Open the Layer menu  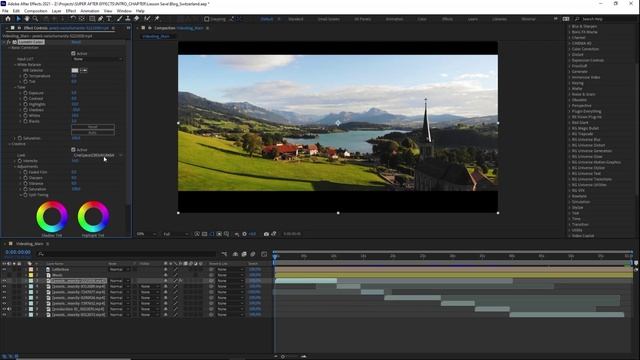[x=56, y=11]
